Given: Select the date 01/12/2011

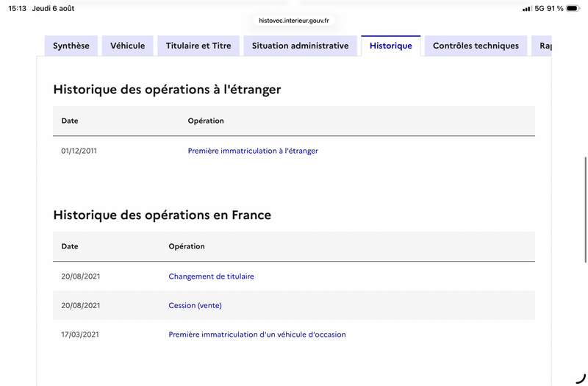Looking at the screenshot, I should click(x=79, y=151).
